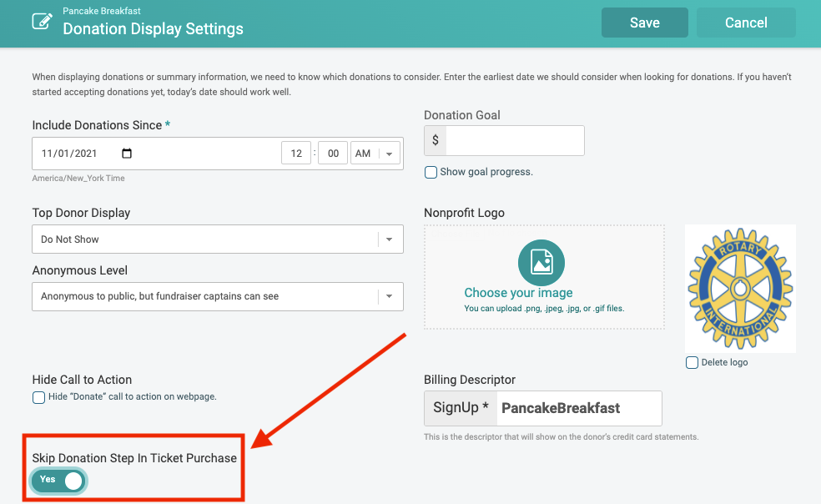Click the 11/01/2021 date text
This screenshot has height=504, width=821.
tap(69, 154)
